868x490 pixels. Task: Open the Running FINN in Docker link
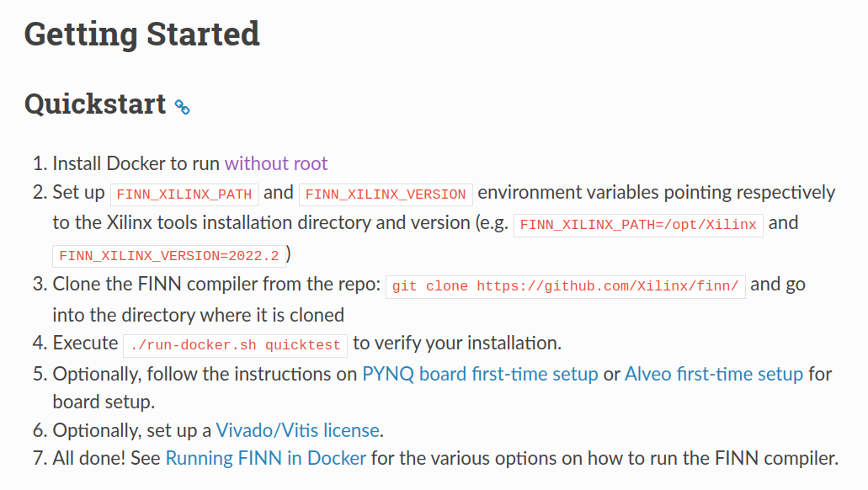(266, 459)
